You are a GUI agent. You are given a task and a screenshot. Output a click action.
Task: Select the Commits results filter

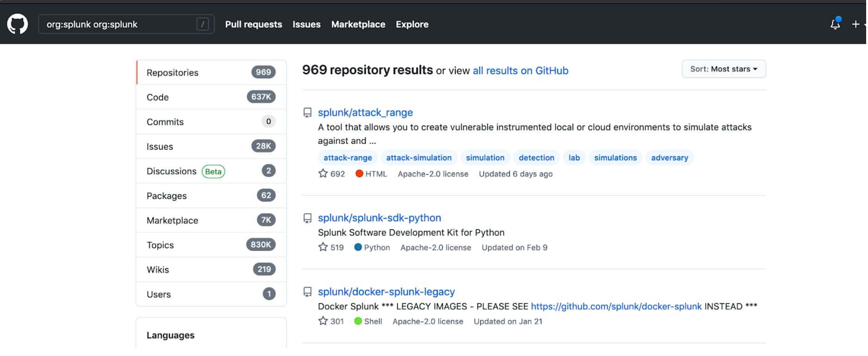pos(211,122)
